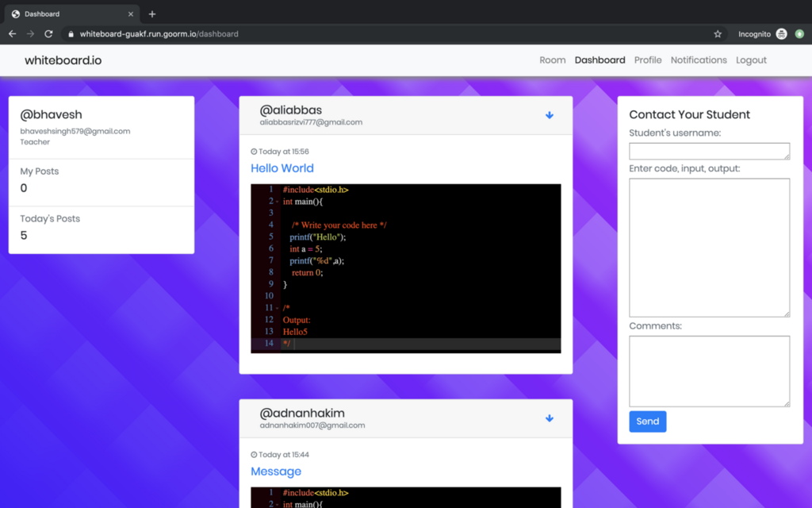View Notifications
812x508 pixels.
(699, 60)
